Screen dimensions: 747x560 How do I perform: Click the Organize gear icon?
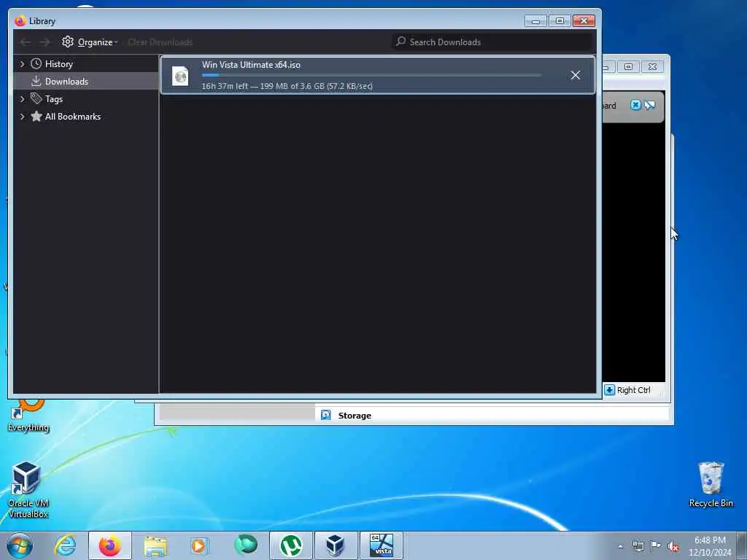coord(68,42)
